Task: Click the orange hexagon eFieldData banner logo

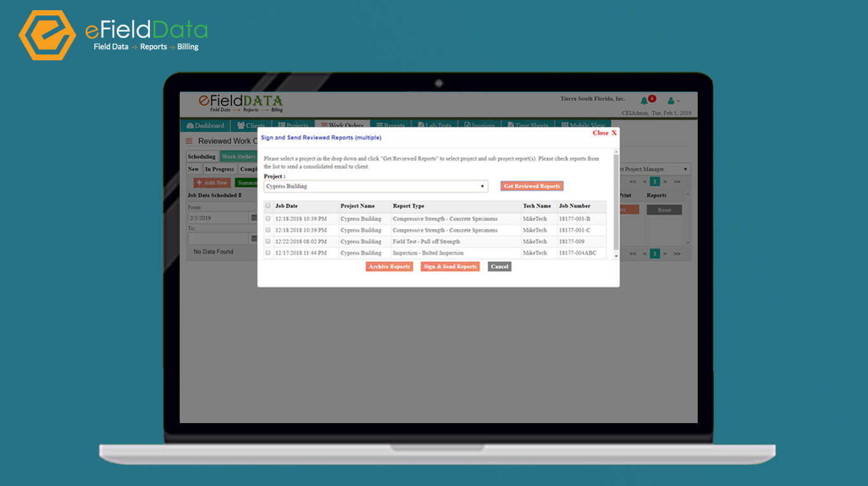Action: click(x=47, y=35)
